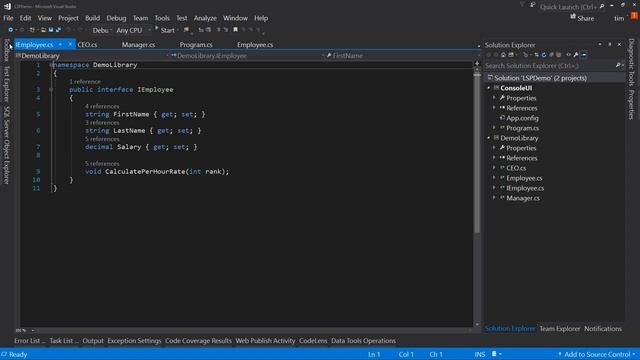
Task: Open the Any CPU platform dropdown
Action: 133,30
